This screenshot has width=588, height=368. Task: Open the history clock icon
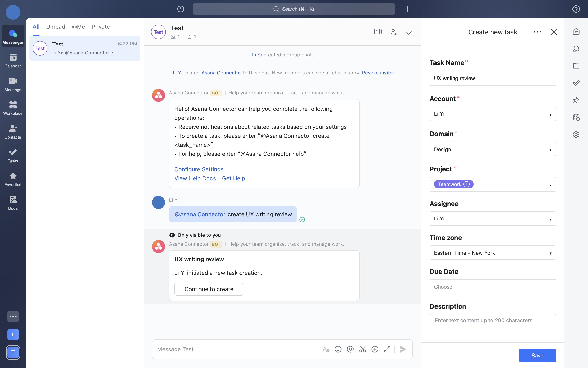coord(180,9)
